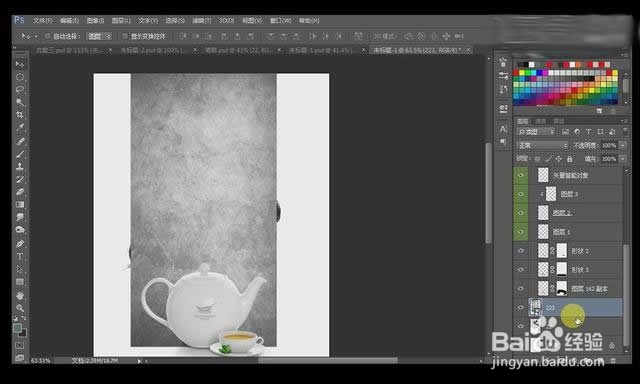The height and width of the screenshot is (384, 640).
Task: Open the 帮助(H) menu
Action: [x=309, y=20]
